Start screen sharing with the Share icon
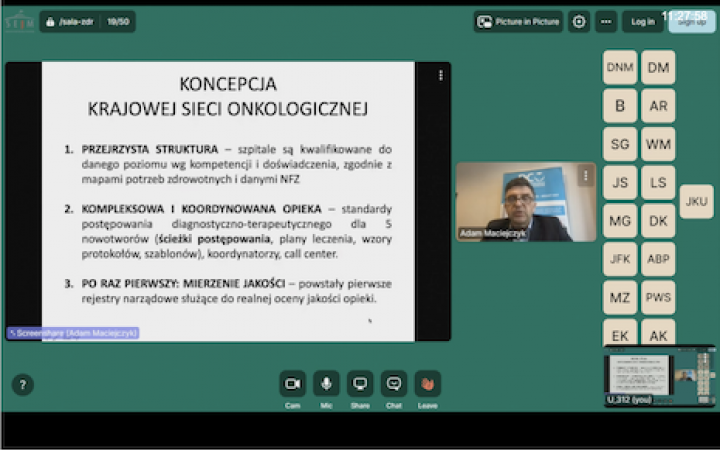The width and height of the screenshot is (720, 450). [360, 383]
